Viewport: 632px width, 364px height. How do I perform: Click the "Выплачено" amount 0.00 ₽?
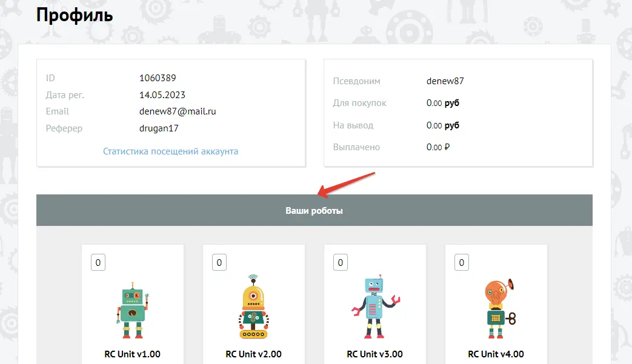[x=437, y=147]
